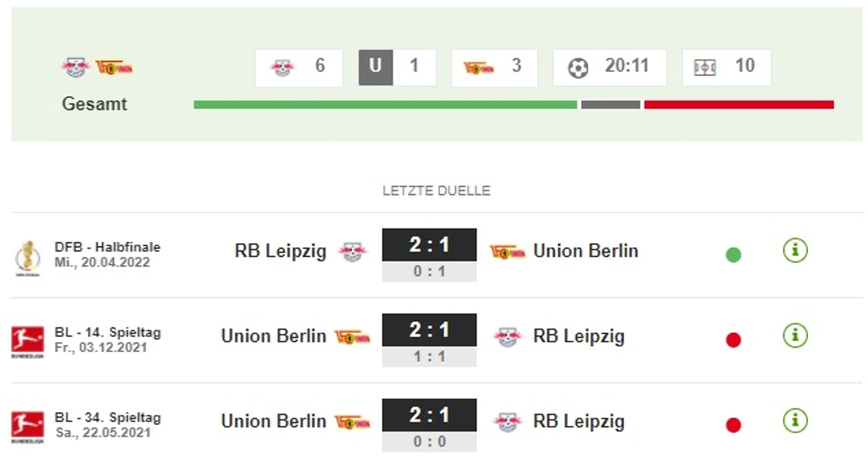Click the pitch icon showing 10 matches
868x456 pixels.
click(x=705, y=68)
